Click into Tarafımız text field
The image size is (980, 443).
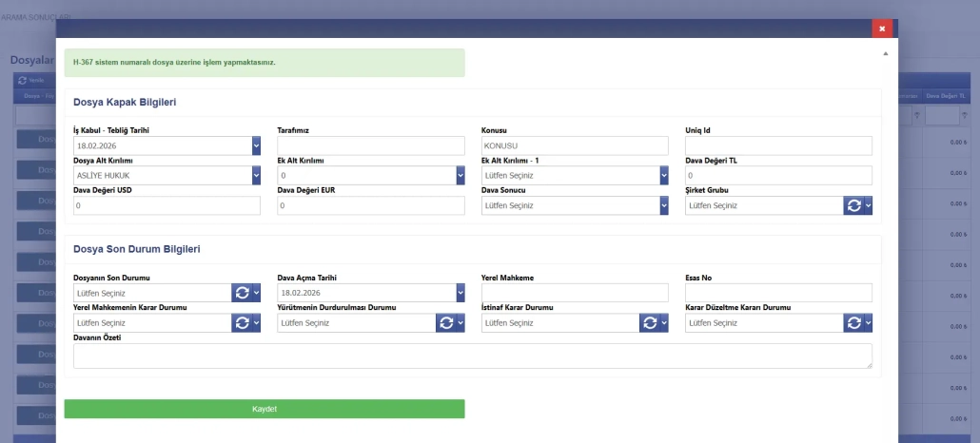[x=371, y=145]
